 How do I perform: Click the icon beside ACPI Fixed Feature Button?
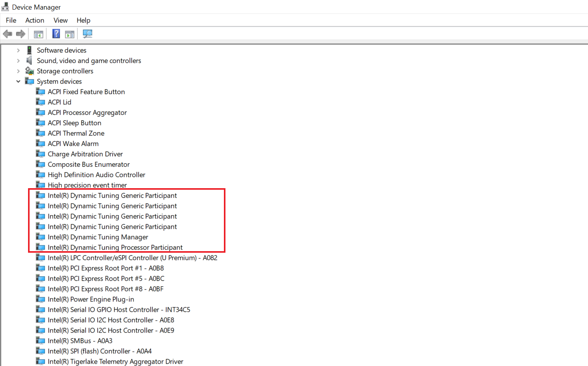coord(40,91)
